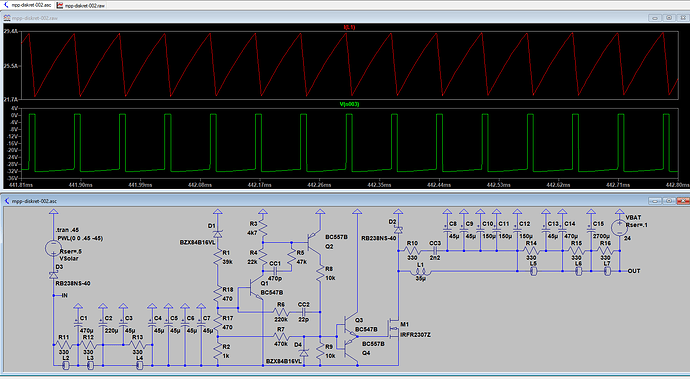Click the 29.4A axis value
Viewport: 690px width, 379px height.
tap(11, 32)
